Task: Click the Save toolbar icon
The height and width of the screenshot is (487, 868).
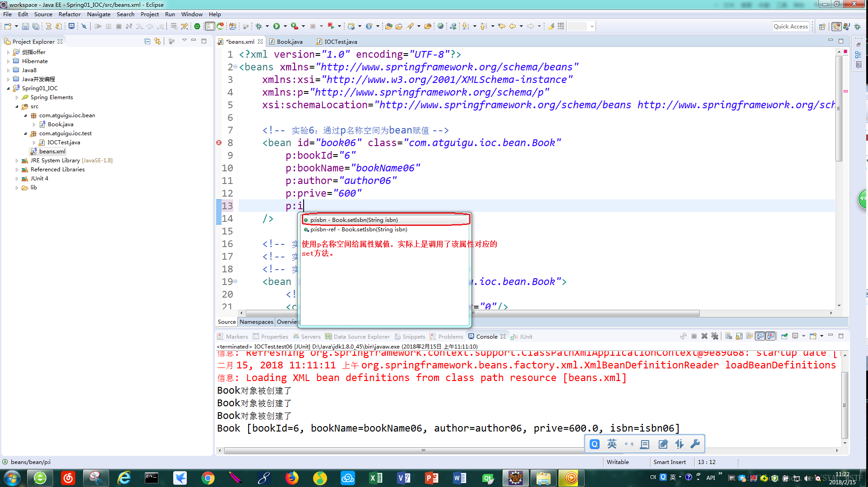Action: coord(25,27)
